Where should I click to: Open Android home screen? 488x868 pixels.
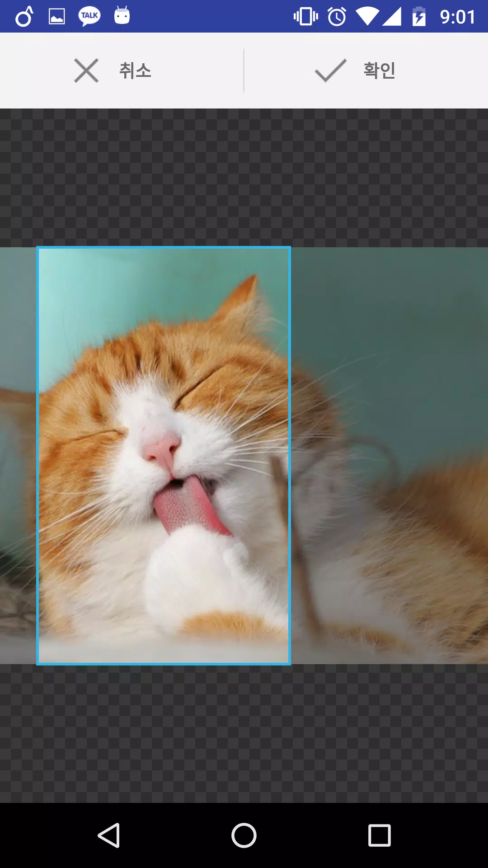244,835
